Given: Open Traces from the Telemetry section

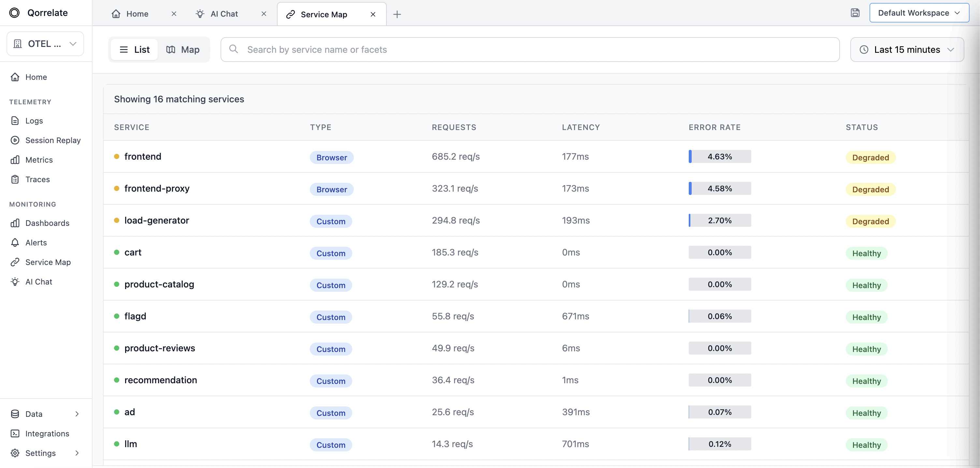Looking at the screenshot, I should (x=37, y=179).
